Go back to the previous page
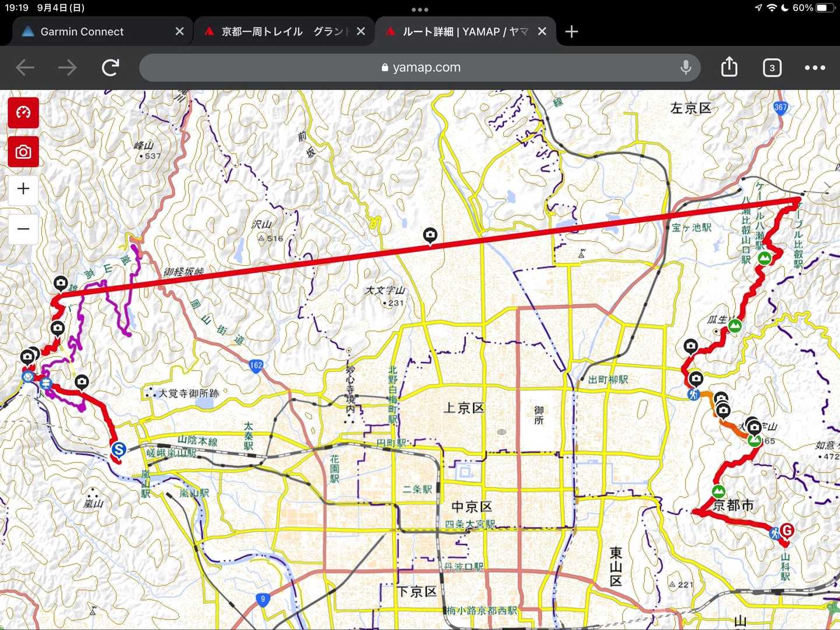The image size is (840, 630). coord(25,68)
